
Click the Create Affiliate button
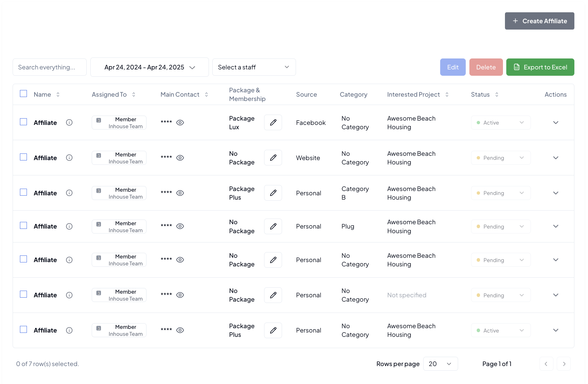tap(539, 21)
